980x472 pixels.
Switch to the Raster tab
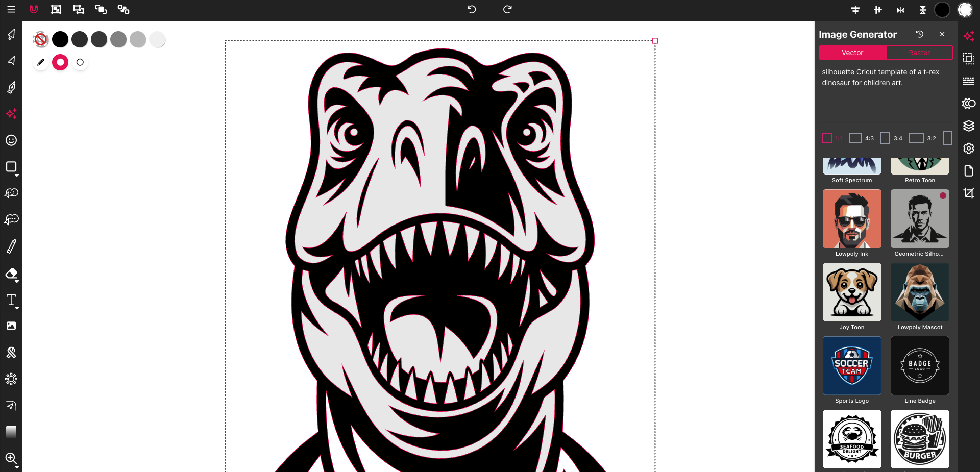[919, 53]
